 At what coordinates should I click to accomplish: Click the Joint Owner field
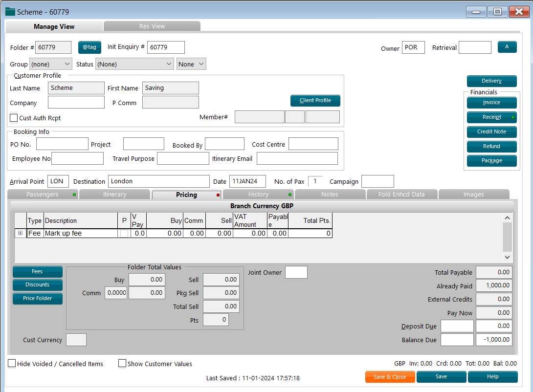coord(296,272)
